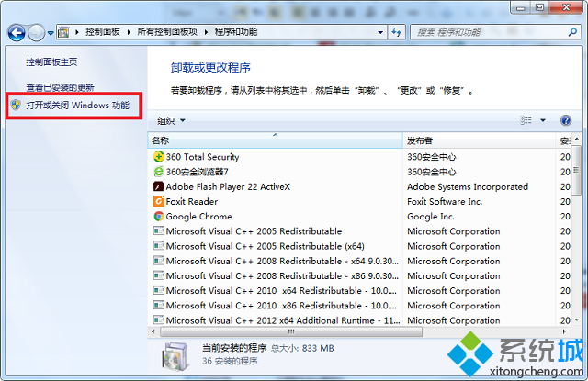588x381 pixels.
Task: Click Adobe Systems Incorporated publisher cell
Action: [468, 186]
